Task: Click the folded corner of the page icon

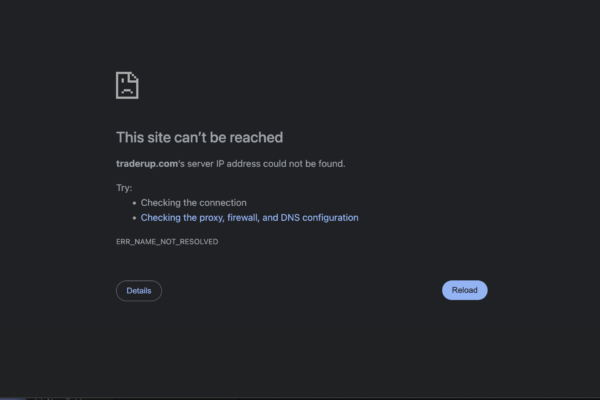Action: 134,77
